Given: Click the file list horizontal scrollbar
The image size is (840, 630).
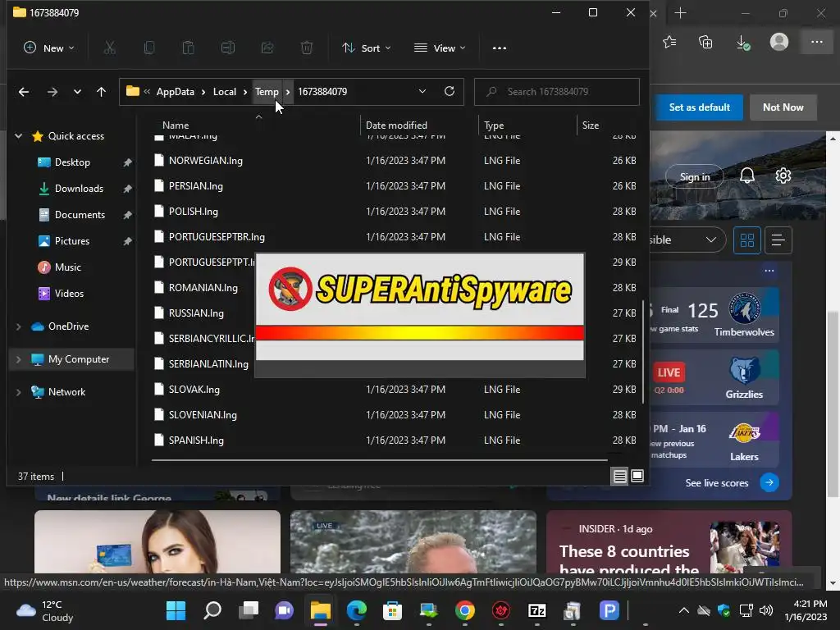Looking at the screenshot, I should 379,459.
